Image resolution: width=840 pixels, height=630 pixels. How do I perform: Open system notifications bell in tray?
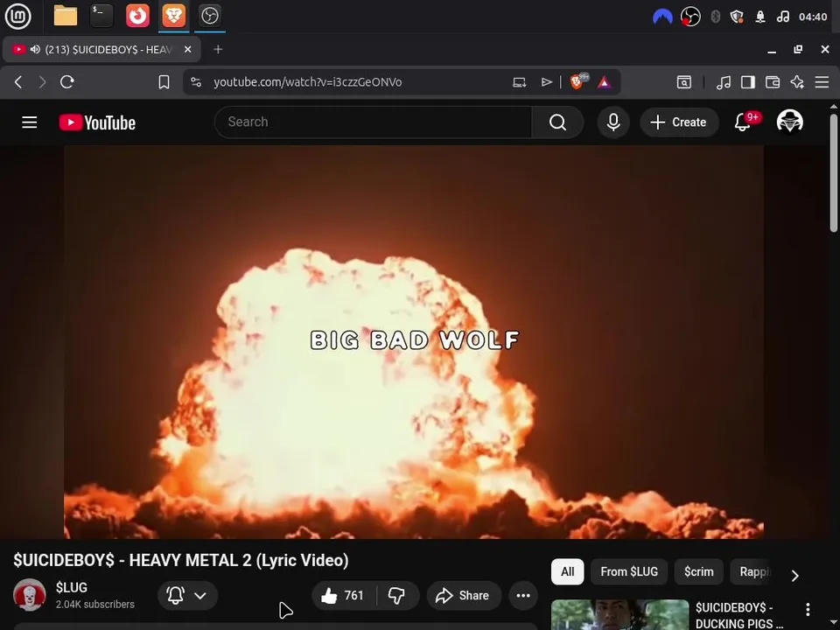[x=759, y=17]
